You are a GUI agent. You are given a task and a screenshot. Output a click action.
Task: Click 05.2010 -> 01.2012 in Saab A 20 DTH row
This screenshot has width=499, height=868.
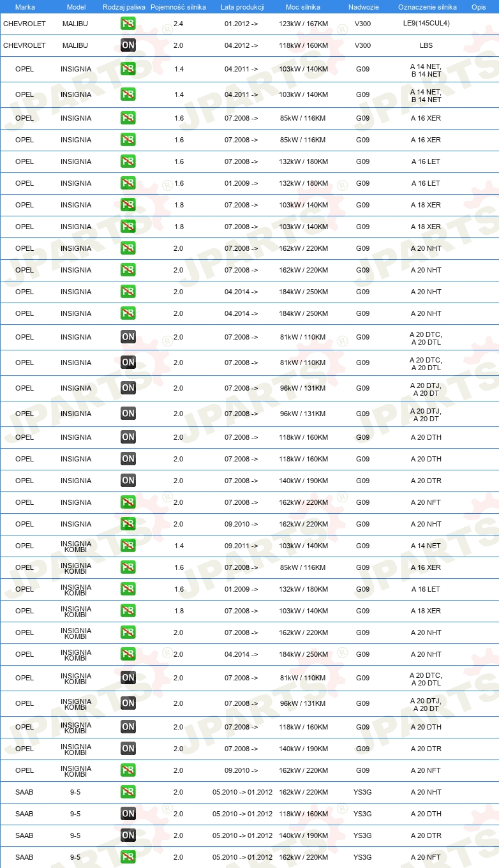click(242, 814)
